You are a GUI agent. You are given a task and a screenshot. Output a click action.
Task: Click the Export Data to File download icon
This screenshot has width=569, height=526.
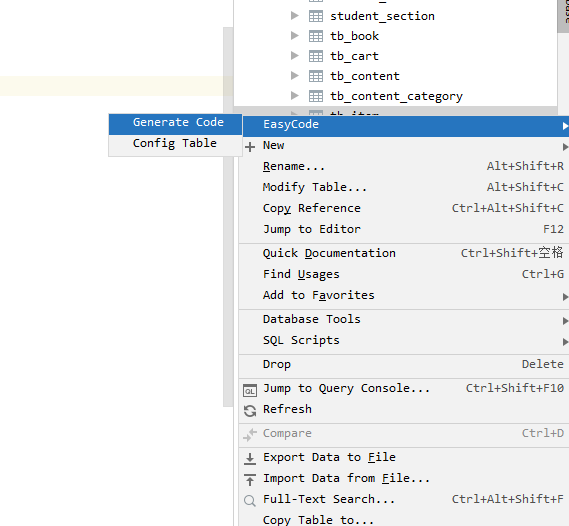(x=250, y=459)
